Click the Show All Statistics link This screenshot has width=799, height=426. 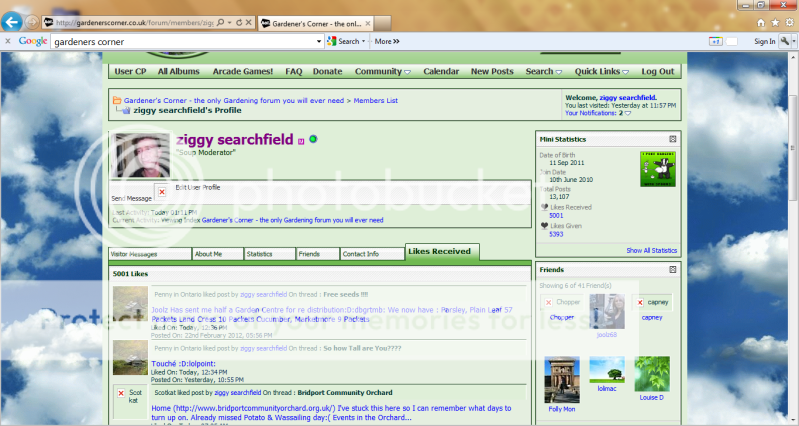651,250
